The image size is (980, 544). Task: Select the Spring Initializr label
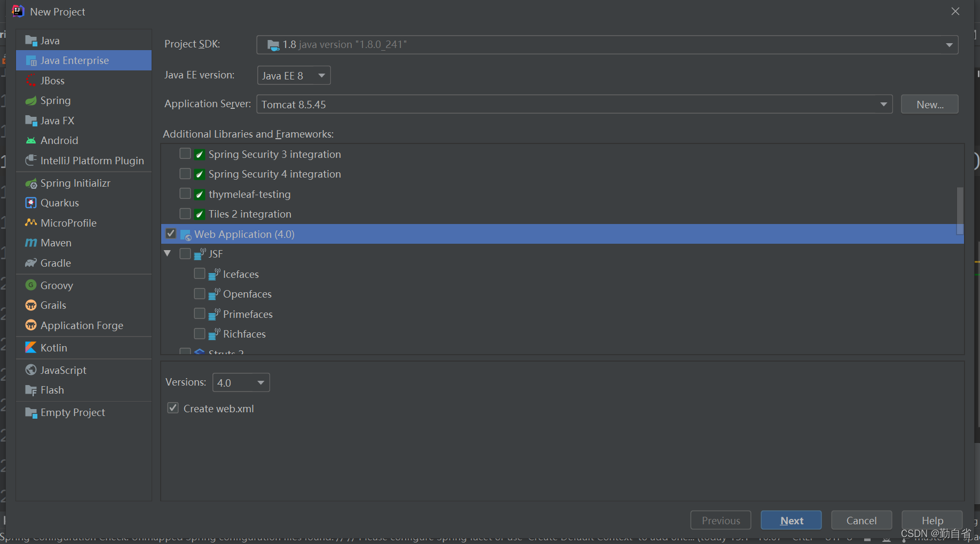coord(75,183)
